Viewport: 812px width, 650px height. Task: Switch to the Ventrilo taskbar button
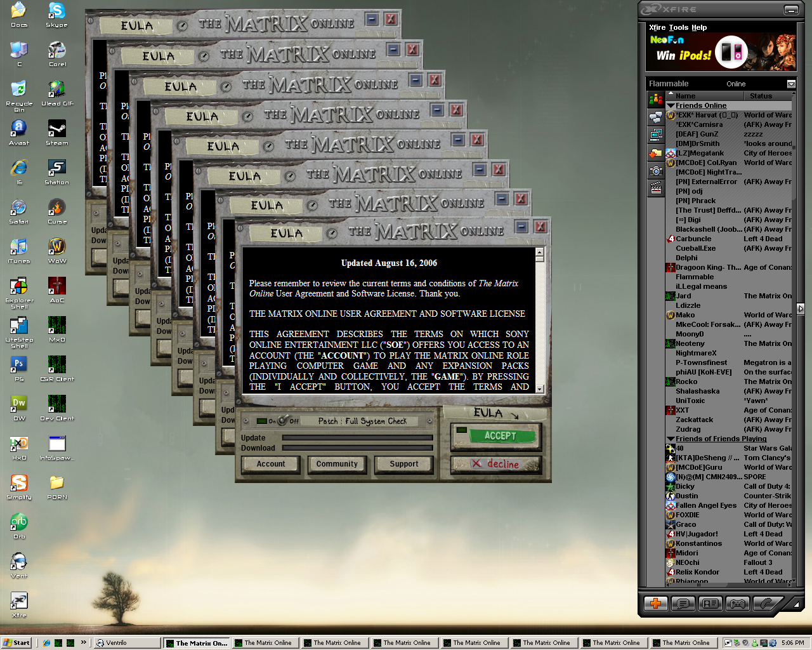pos(126,642)
